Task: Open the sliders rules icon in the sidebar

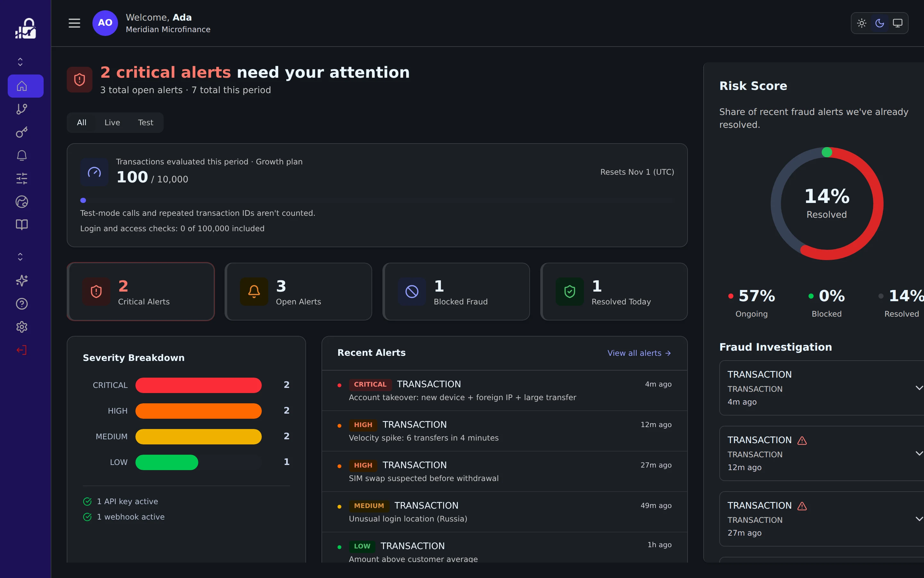Action: click(22, 179)
